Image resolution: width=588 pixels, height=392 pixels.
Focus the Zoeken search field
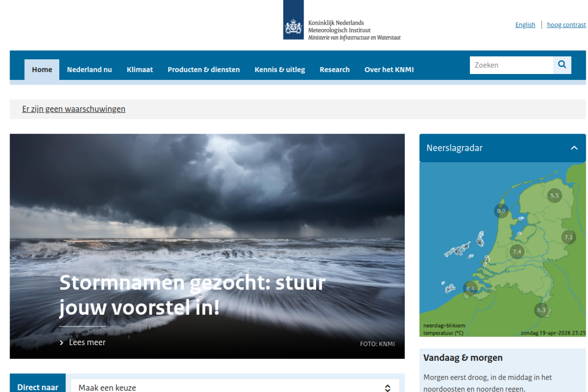[511, 65]
